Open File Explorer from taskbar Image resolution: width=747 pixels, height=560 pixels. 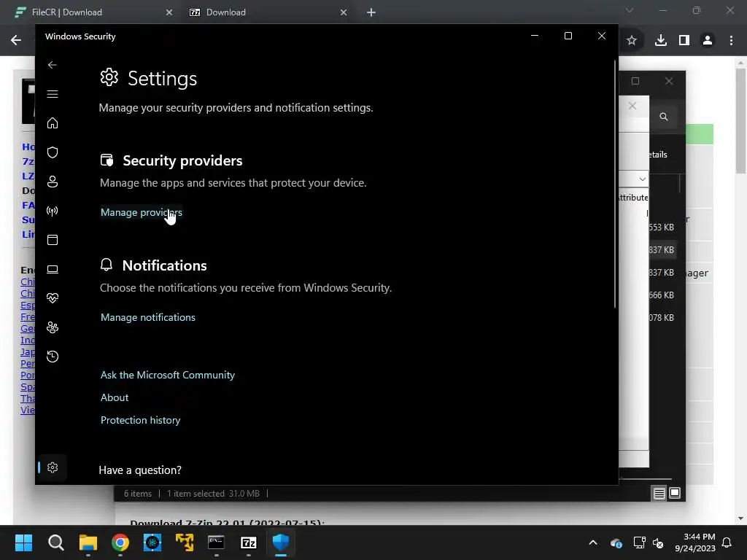coord(88,542)
